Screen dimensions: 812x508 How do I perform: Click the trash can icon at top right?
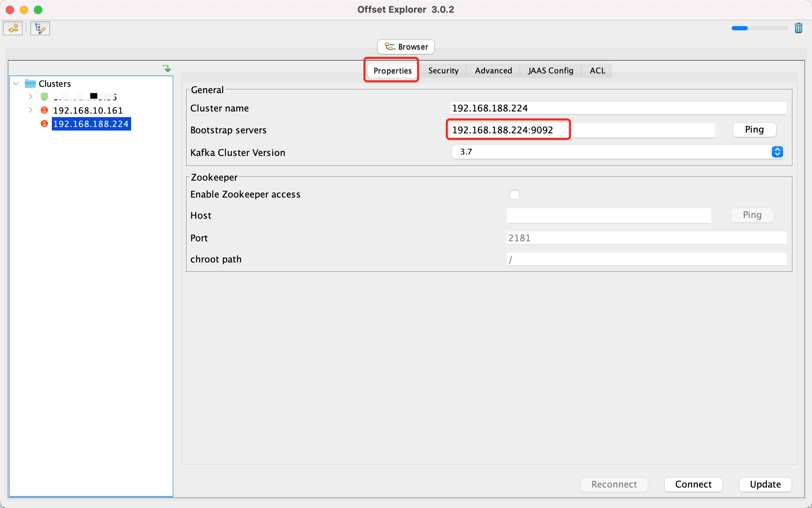click(x=798, y=28)
